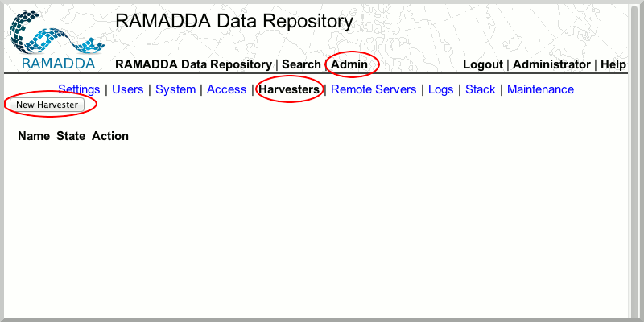Open the Remote Servers tab
644x322 pixels.
(374, 89)
